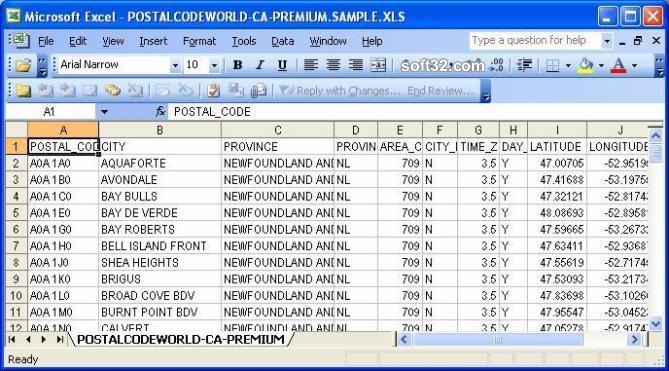This screenshot has height=371, width=669.
Task: Click the Update File icon on Reviewing toolbar
Action: pos(236,90)
